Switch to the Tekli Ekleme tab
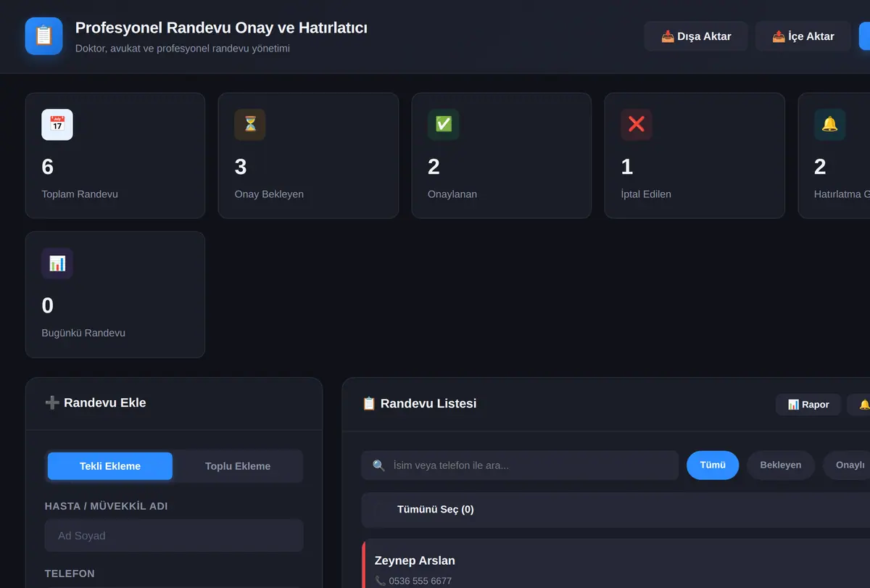The image size is (870, 588). (x=110, y=466)
